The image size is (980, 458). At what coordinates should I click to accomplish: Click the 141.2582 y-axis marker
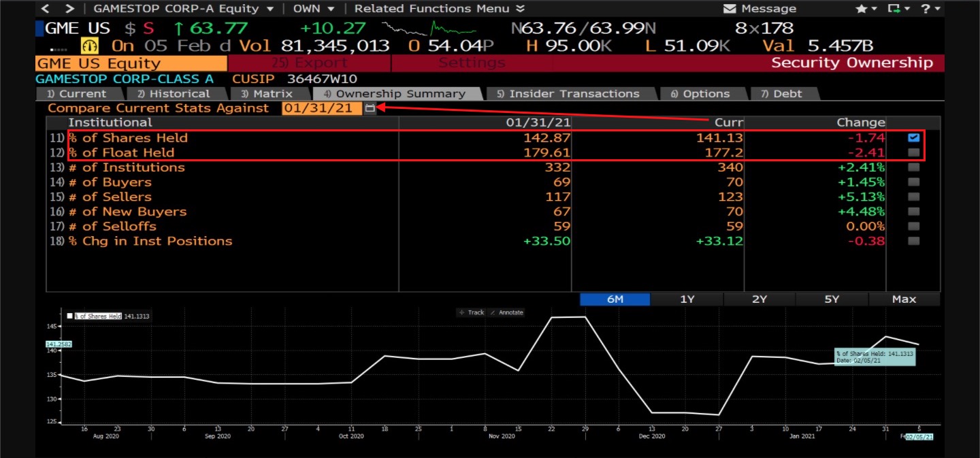[x=59, y=344]
